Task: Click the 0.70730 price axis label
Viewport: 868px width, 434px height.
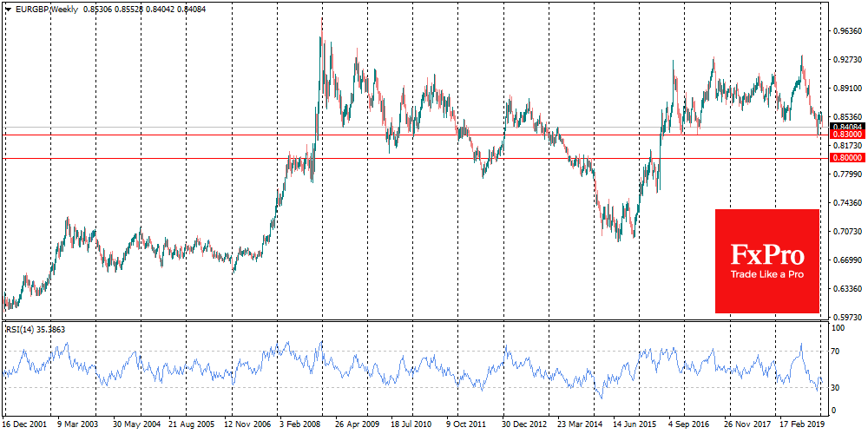Action: (846, 231)
